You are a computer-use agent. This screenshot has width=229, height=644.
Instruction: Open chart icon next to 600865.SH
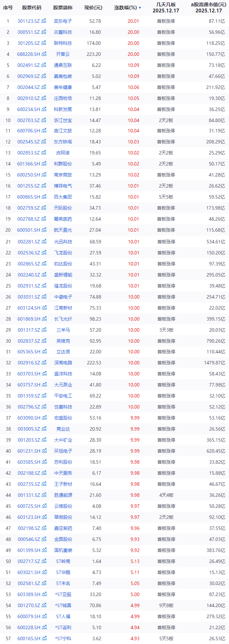(44, 197)
